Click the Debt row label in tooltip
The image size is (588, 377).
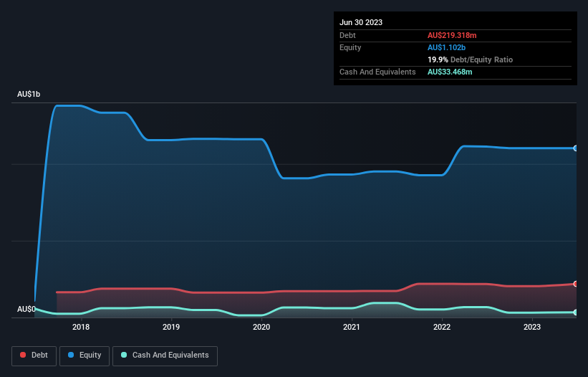[347, 35]
